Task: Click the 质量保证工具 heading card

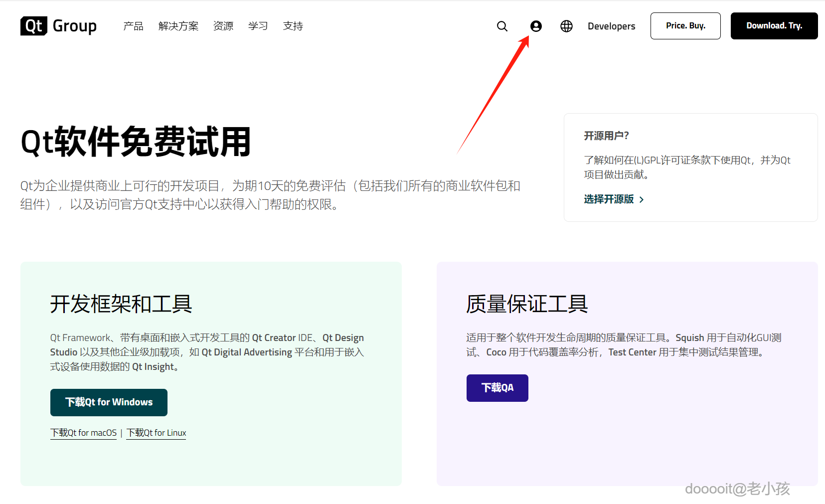Action: click(x=526, y=304)
